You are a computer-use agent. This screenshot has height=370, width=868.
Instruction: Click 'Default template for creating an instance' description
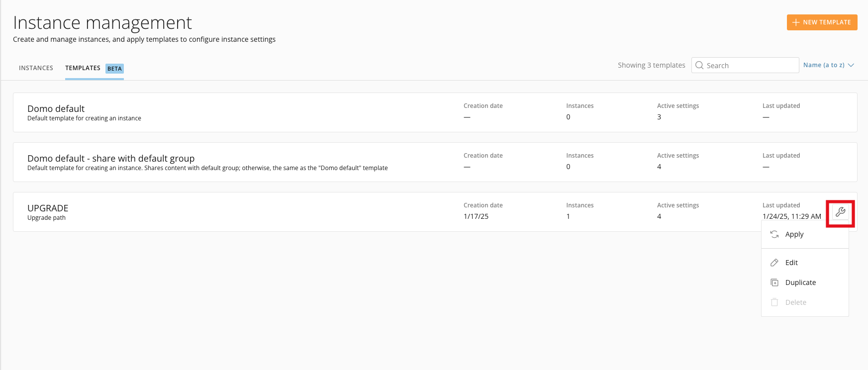coord(84,118)
